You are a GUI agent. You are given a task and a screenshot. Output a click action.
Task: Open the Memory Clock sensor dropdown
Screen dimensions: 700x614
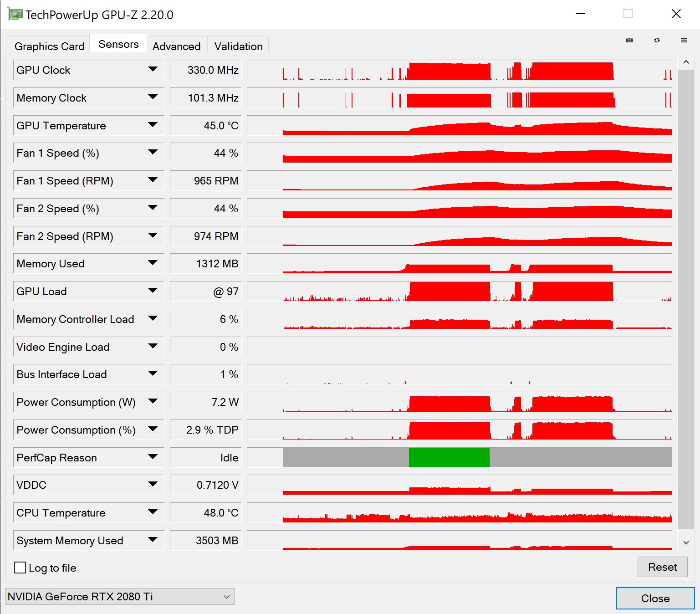click(153, 97)
